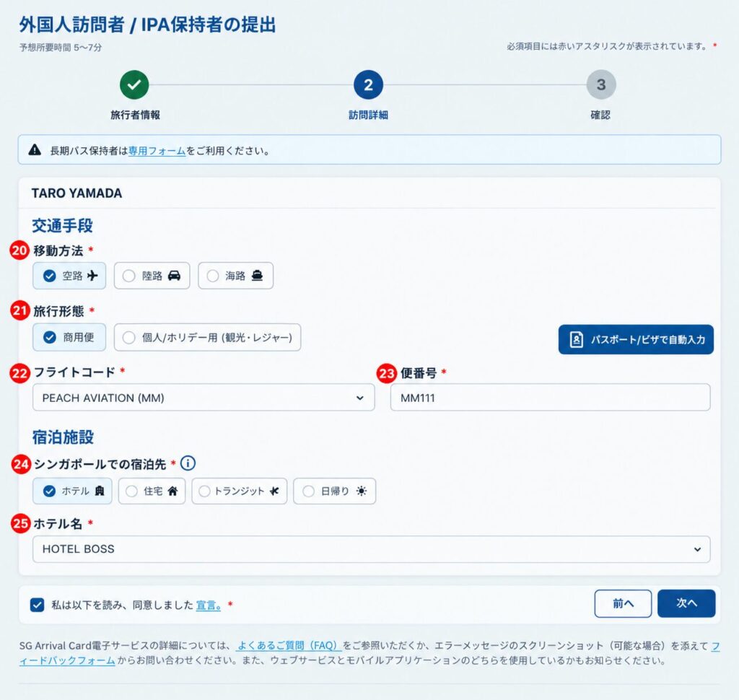Select the 海路 sea travel option
The height and width of the screenshot is (700, 739).
pos(236,276)
